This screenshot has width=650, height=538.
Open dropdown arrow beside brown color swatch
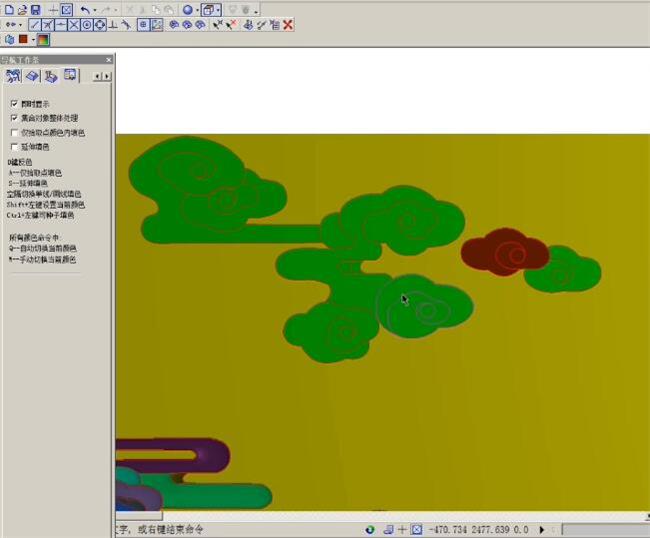point(33,40)
